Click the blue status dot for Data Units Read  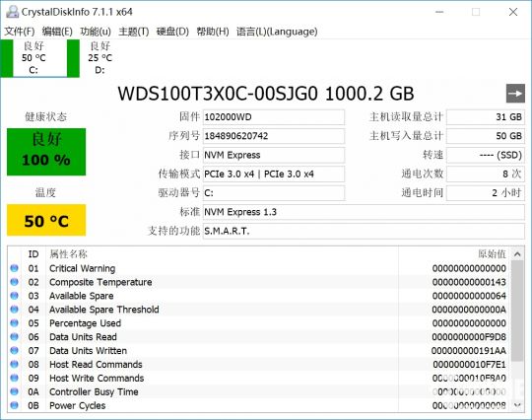tap(14, 336)
